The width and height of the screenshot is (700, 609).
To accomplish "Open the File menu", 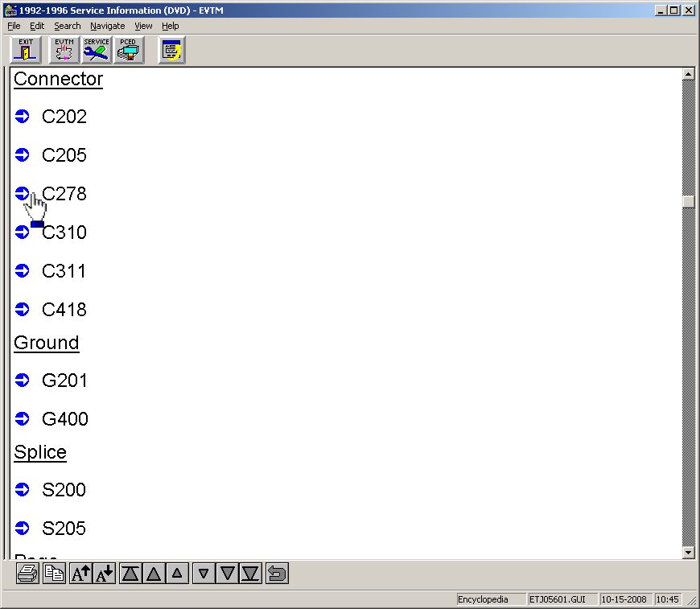I will coord(14,26).
